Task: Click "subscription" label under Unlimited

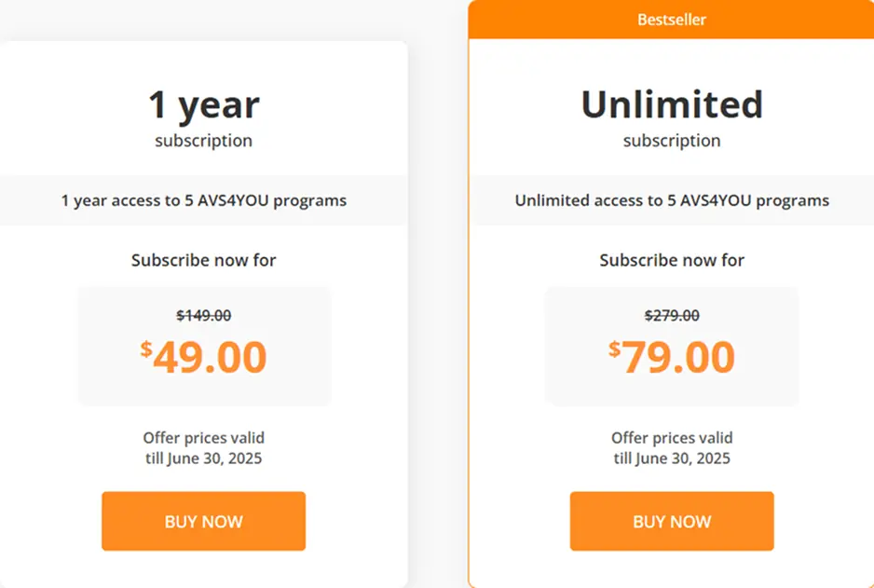Action: [672, 141]
